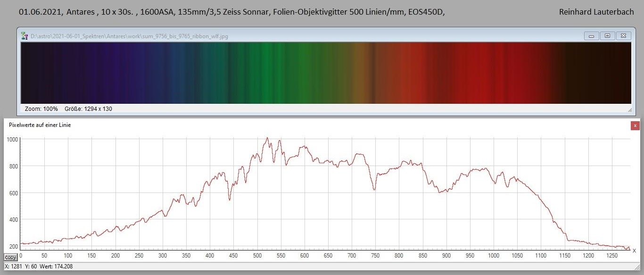Close the Pixelwerte panel with the red x
The image size is (644, 275).
pos(635,125)
